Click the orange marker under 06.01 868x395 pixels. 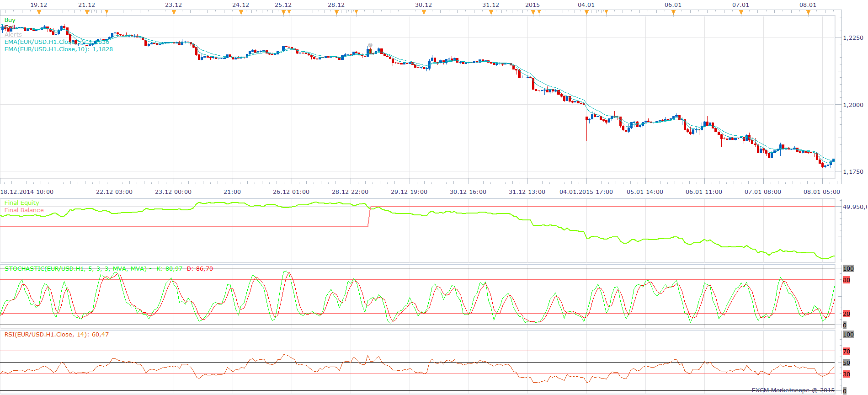coord(673,12)
